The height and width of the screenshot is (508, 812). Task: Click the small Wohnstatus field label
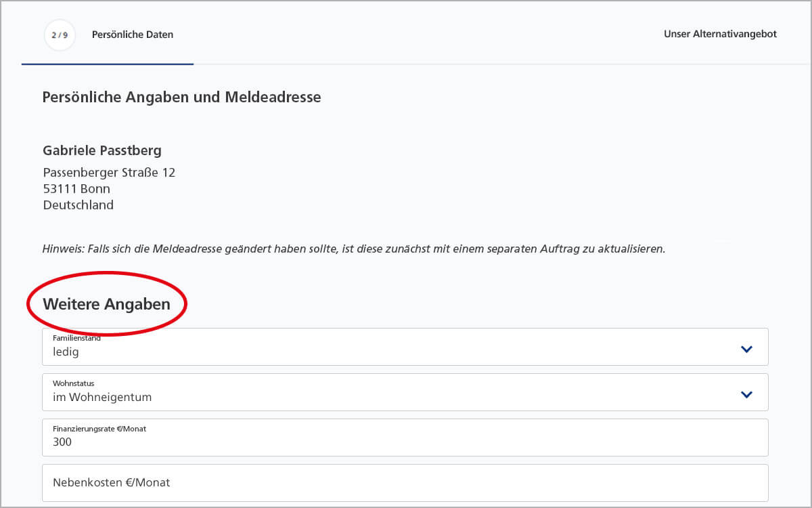73,383
